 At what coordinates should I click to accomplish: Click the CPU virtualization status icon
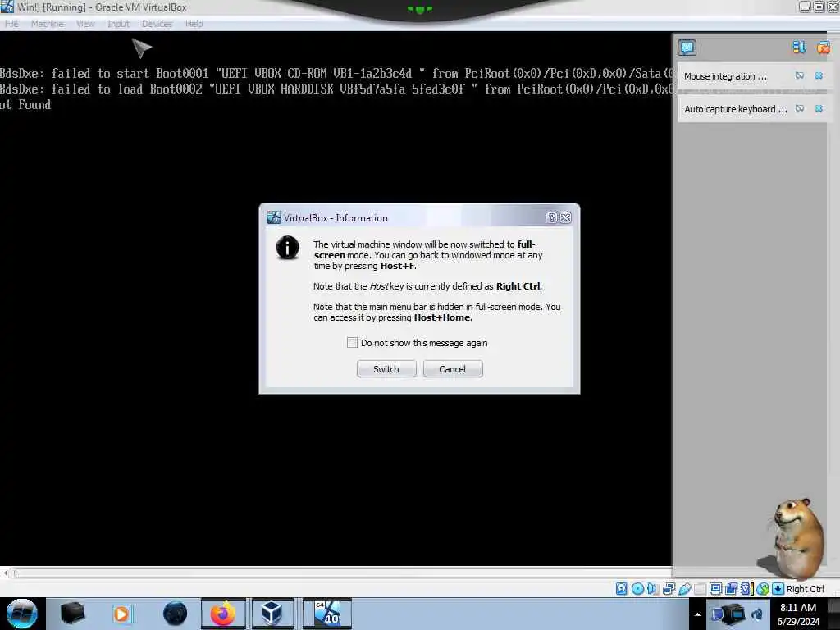[x=746, y=589]
